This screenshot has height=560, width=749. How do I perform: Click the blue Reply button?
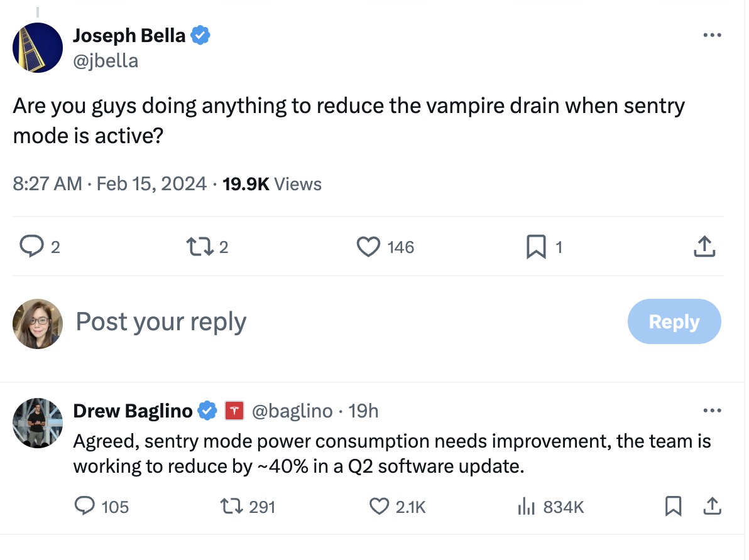tap(674, 321)
